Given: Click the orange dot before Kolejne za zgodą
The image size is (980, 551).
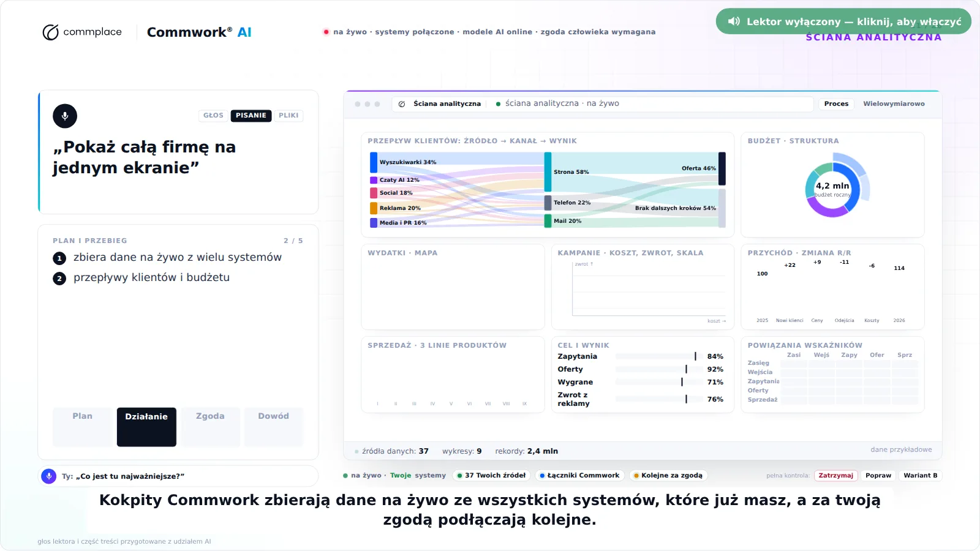Looking at the screenshot, I should coord(636,476).
